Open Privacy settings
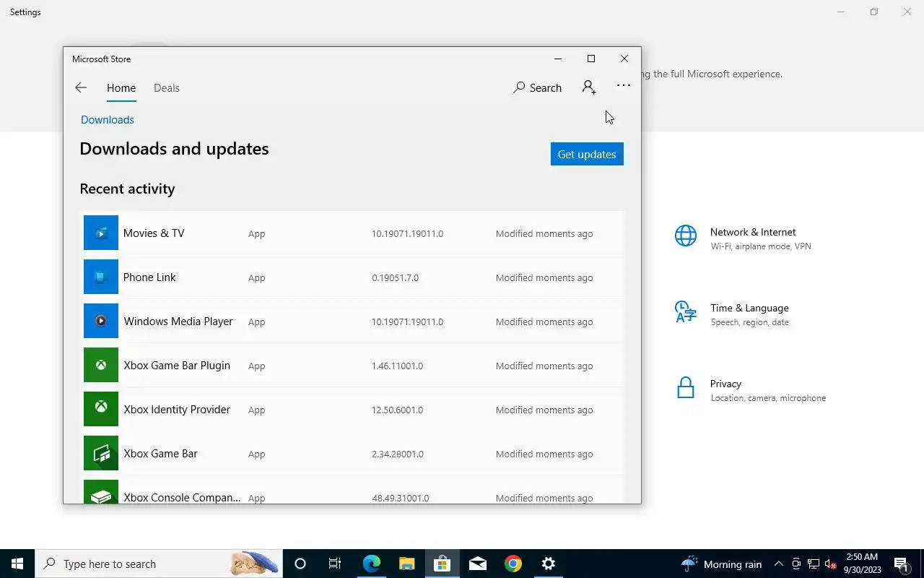924x578 pixels. point(768,390)
